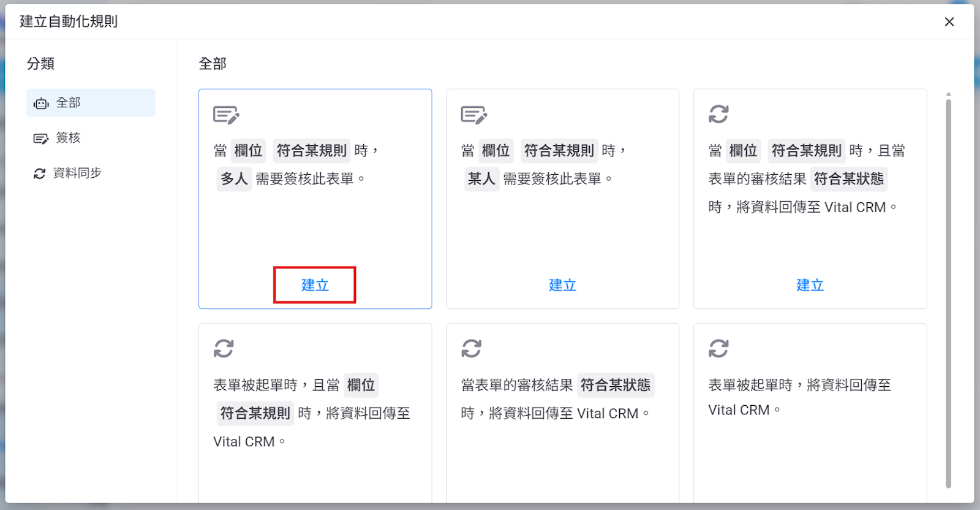This screenshot has width=980, height=510.
Task: Click the 資料同步 sync arrows icon
Action: tap(40, 173)
